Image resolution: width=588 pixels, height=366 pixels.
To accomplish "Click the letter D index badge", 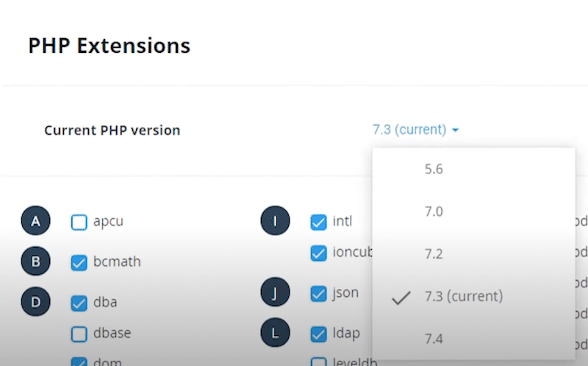I will 35,301.
